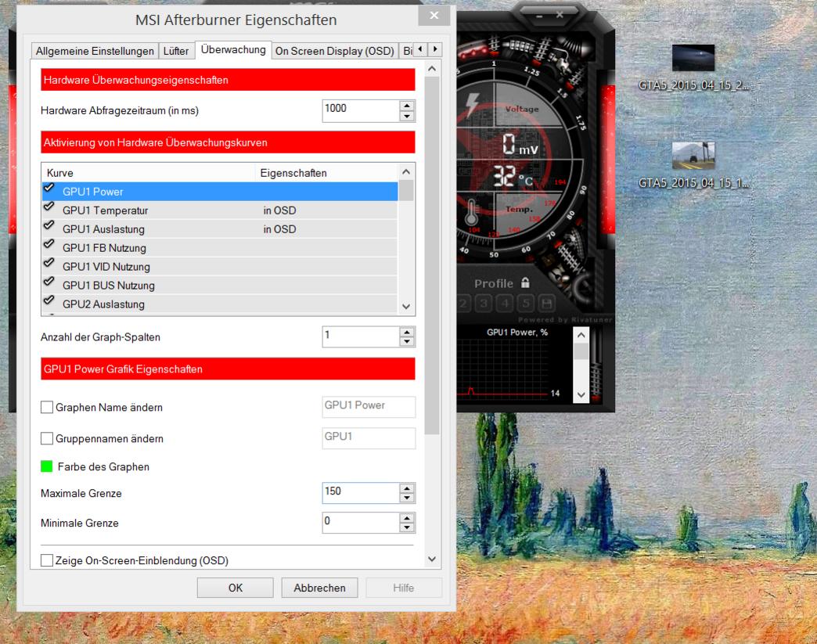Click the green Farbe des Graphen swatch

(x=46, y=466)
